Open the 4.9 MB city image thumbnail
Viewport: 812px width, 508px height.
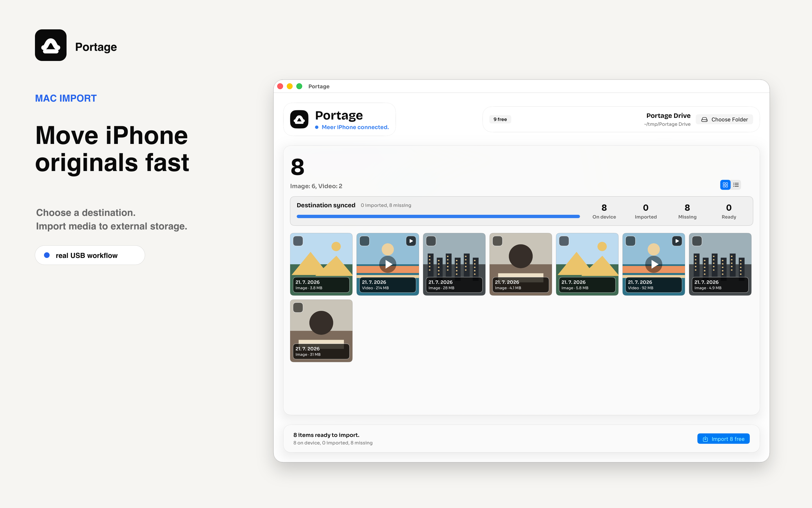(720, 264)
